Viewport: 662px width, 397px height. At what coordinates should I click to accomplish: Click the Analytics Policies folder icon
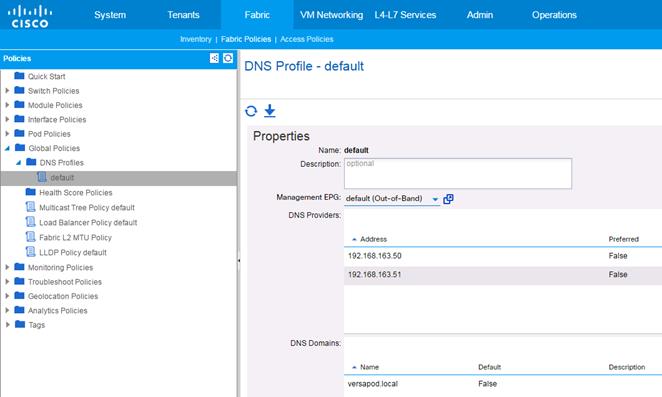point(19,310)
